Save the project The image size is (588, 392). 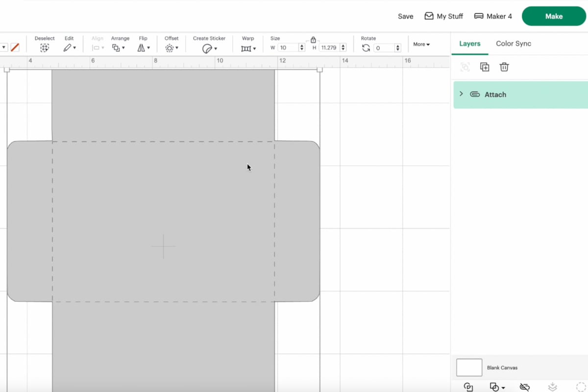point(405,16)
